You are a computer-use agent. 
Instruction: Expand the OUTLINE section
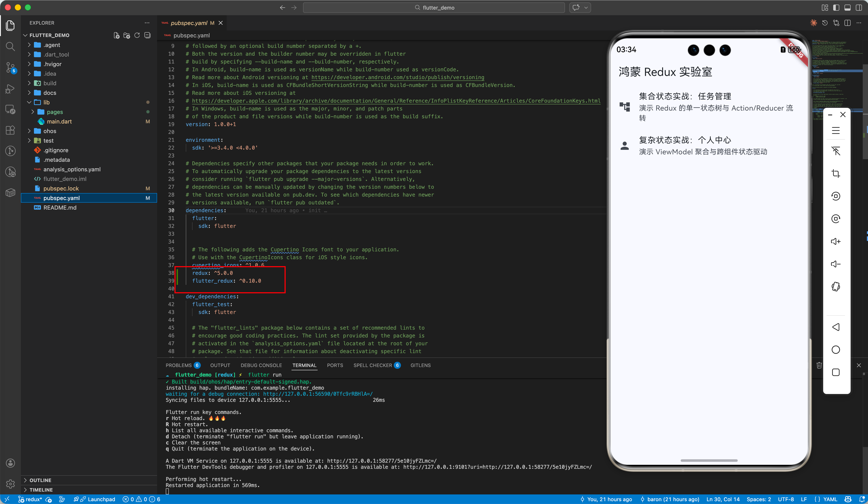coord(40,480)
